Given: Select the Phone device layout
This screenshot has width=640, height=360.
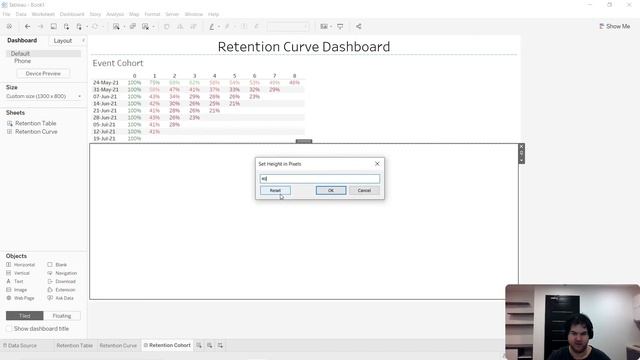Looking at the screenshot, I should [23, 61].
